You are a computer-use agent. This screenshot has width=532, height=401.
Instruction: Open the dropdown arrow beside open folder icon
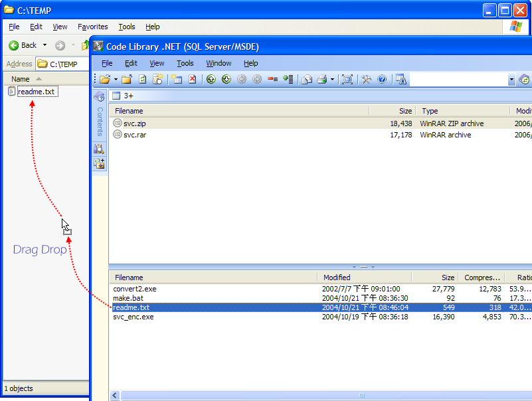[116, 80]
